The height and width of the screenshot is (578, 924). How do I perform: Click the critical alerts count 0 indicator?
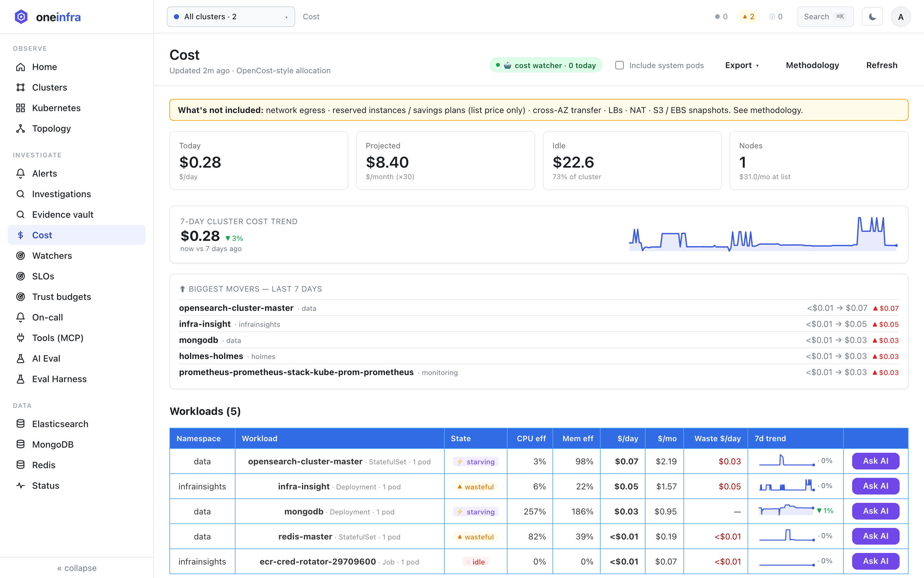click(x=721, y=17)
